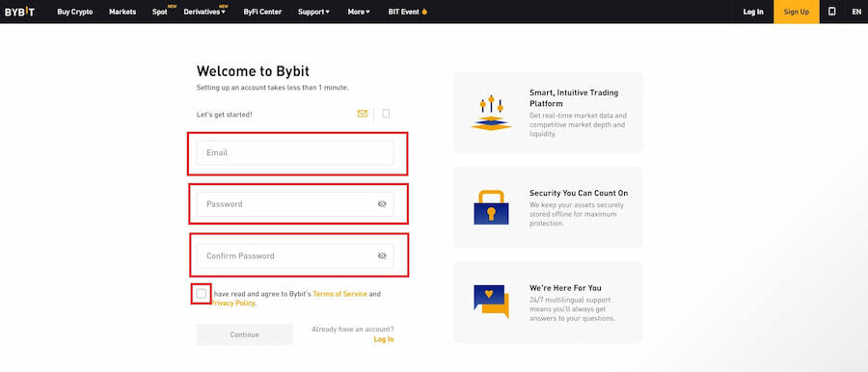The width and height of the screenshot is (868, 372).
Task: Open the Terms of Service link
Action: pos(339,294)
